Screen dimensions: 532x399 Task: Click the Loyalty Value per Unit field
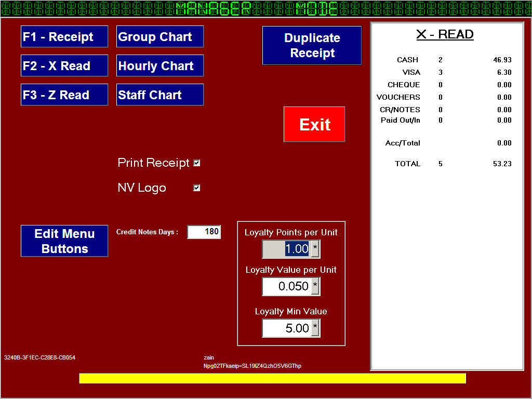click(x=287, y=287)
